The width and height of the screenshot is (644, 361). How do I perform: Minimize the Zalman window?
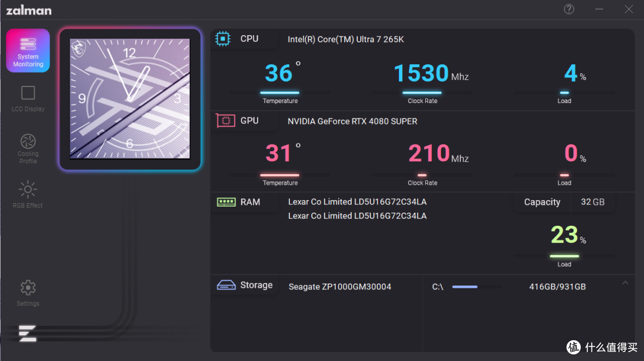click(x=599, y=9)
